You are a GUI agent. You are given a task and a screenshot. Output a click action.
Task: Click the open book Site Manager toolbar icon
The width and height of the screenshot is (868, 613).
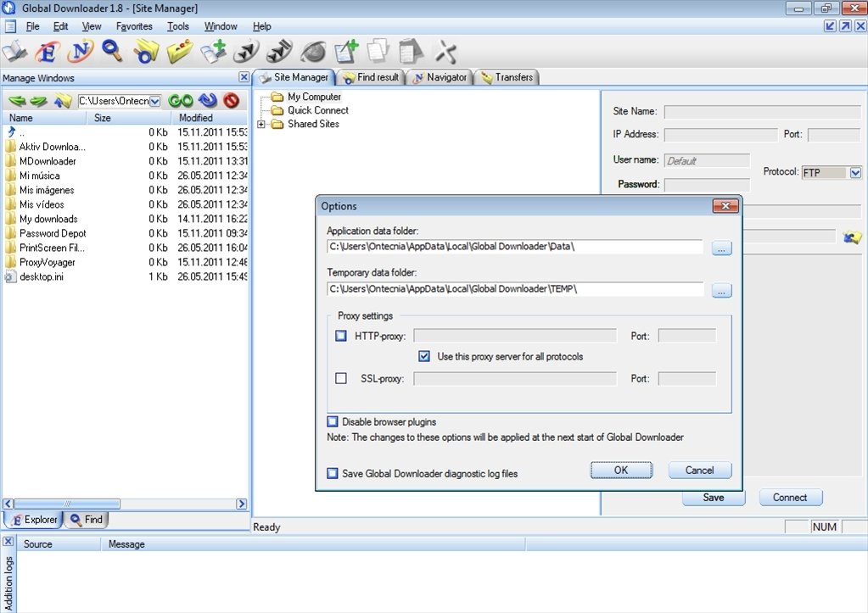tap(14, 52)
